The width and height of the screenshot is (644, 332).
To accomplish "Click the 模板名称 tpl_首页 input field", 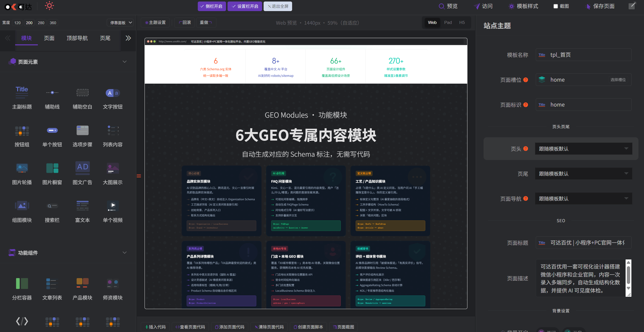I will tap(583, 55).
